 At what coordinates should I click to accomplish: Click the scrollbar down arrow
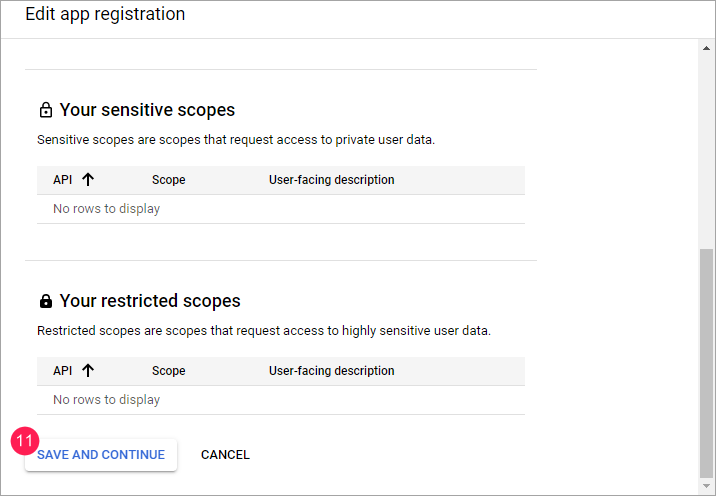pos(706,486)
